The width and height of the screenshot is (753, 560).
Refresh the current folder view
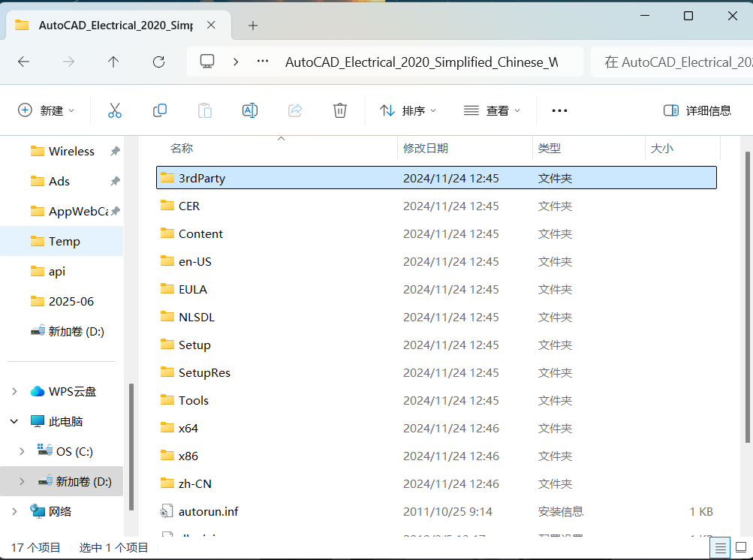[x=158, y=62]
